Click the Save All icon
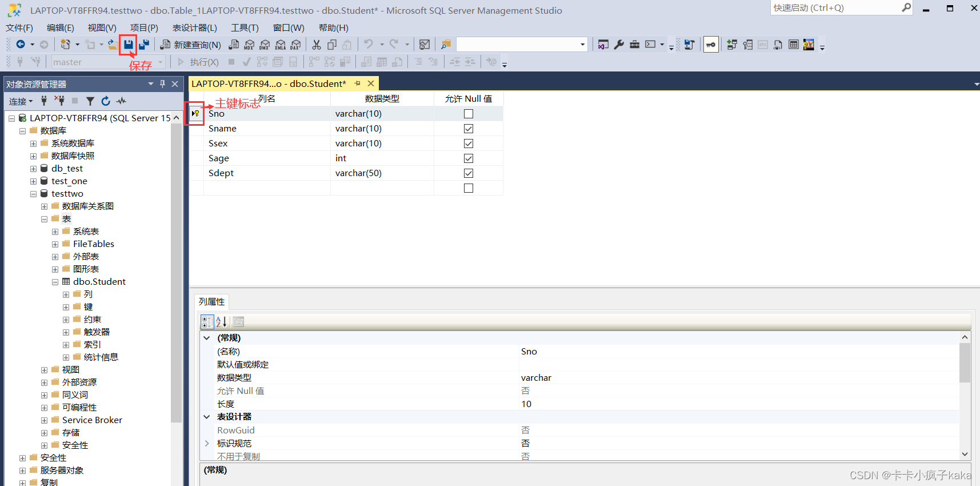This screenshot has width=980, height=486. click(144, 44)
